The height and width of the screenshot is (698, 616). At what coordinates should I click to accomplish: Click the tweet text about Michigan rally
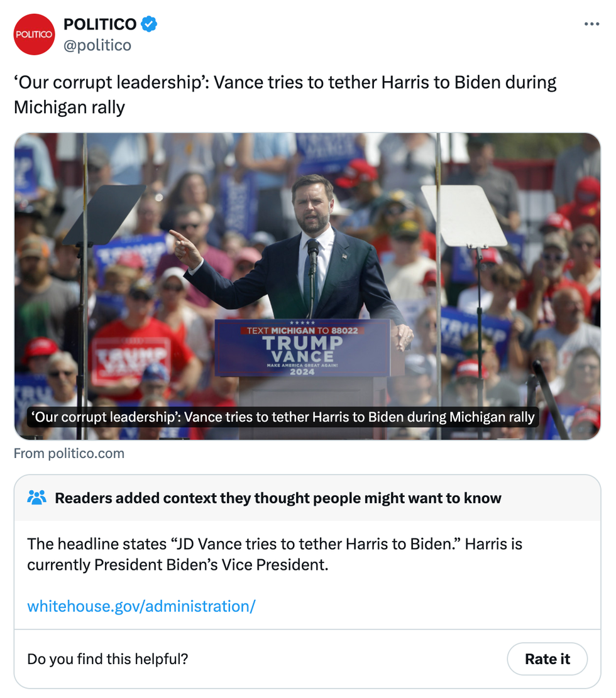[285, 94]
